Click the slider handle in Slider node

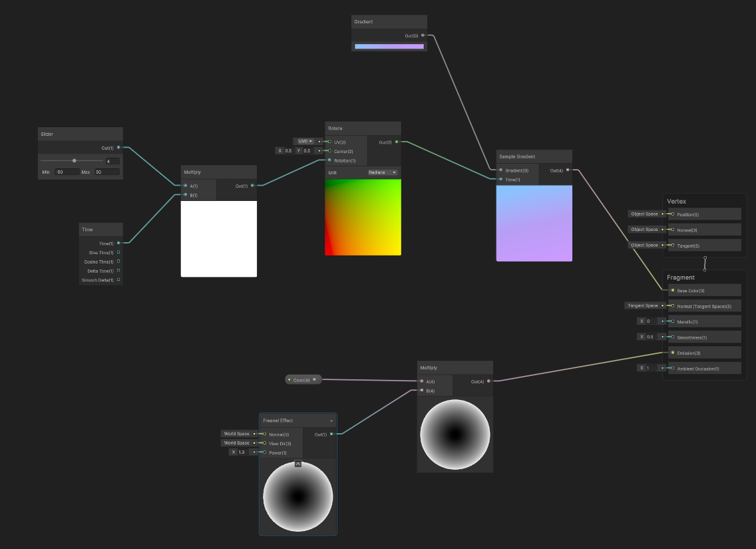[75, 160]
